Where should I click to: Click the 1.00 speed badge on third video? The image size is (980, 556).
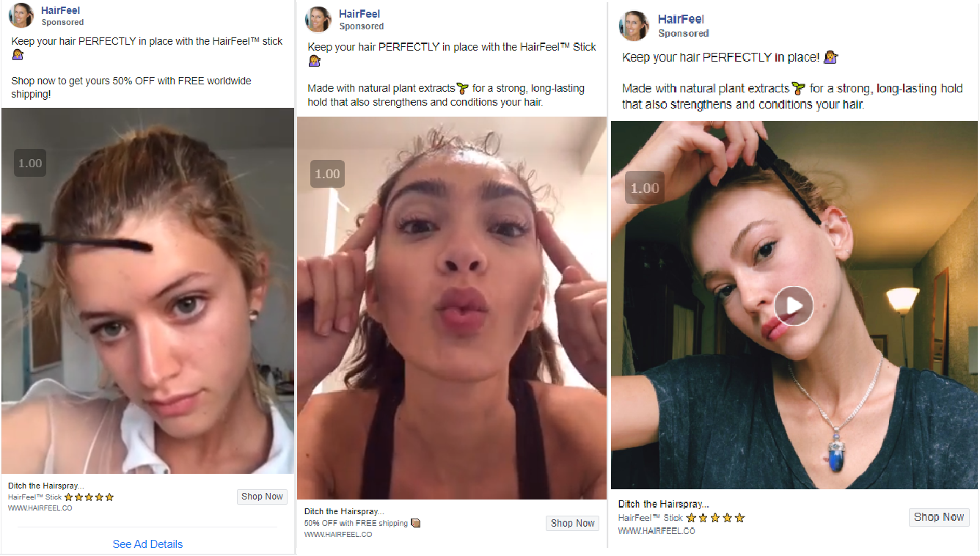point(645,188)
